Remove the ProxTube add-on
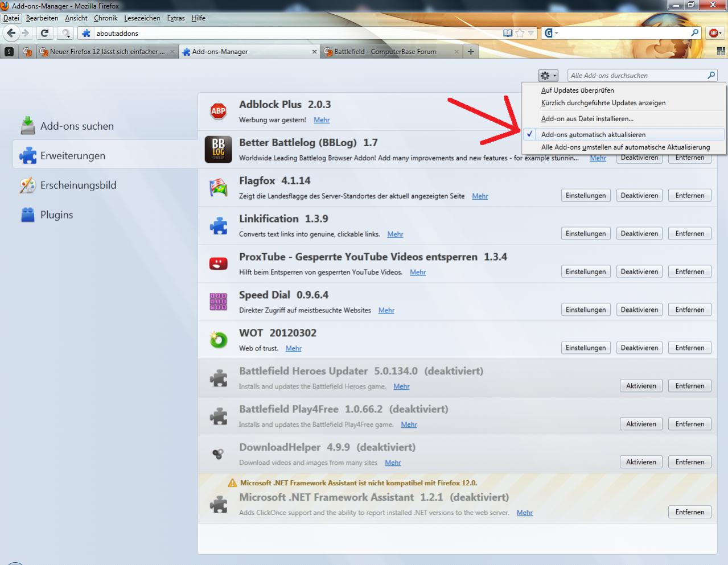This screenshot has width=728, height=565. pyautogui.click(x=690, y=272)
